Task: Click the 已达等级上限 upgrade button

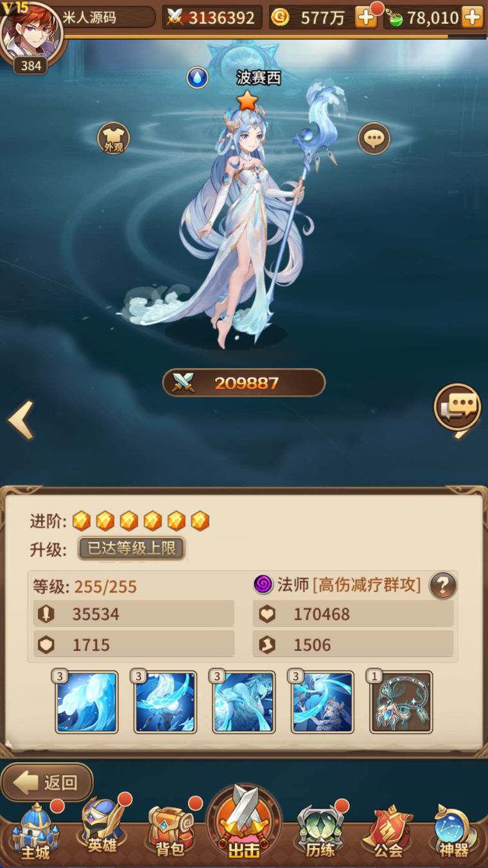Action: (132, 548)
